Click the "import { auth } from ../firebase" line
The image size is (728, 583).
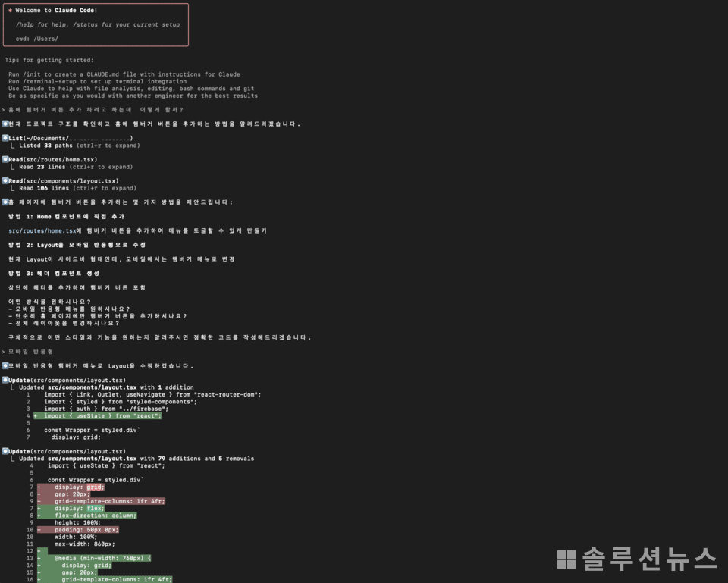tap(106, 409)
